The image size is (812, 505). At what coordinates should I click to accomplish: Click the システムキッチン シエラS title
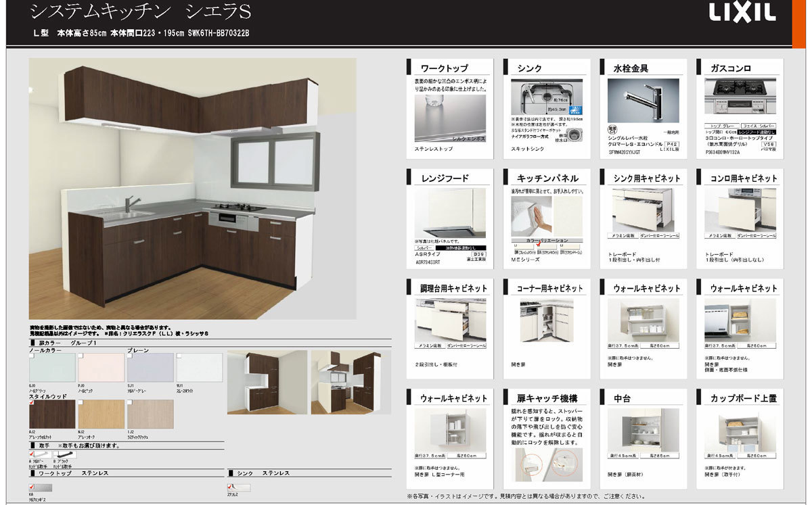pos(141,11)
